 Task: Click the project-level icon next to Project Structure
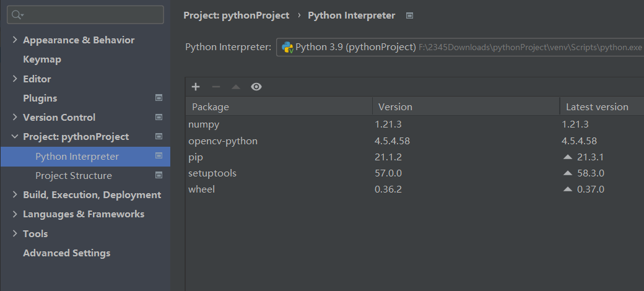159,175
